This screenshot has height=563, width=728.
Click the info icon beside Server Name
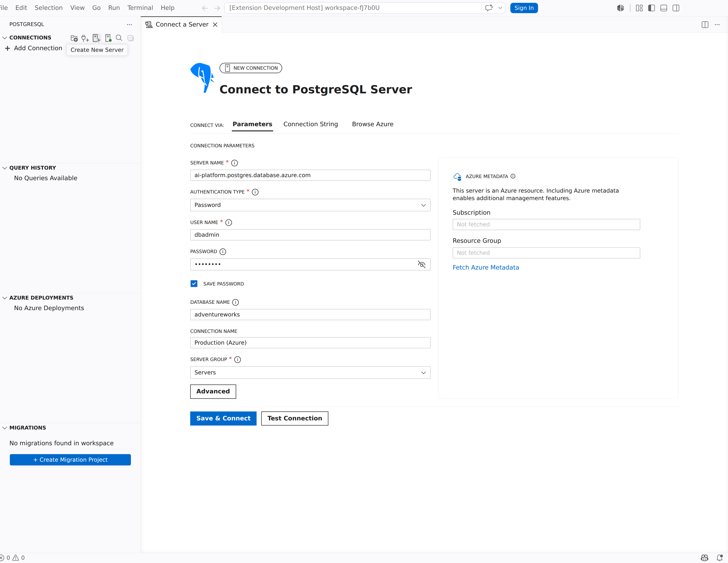(x=235, y=163)
